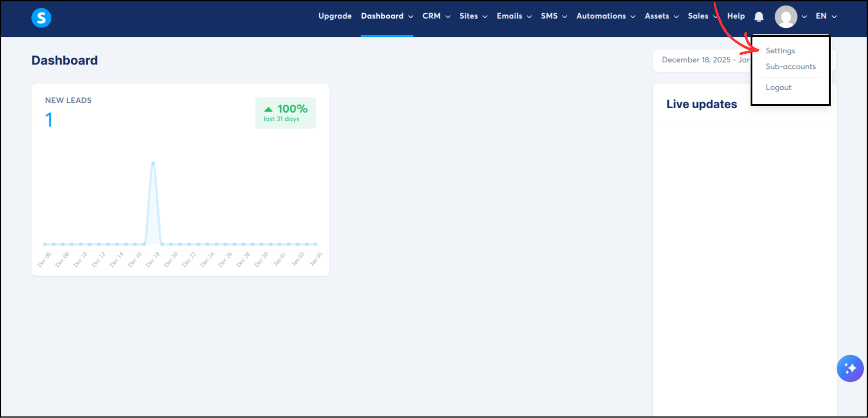This screenshot has width=868, height=418.
Task: Select the Dashboard tab
Action: [383, 16]
